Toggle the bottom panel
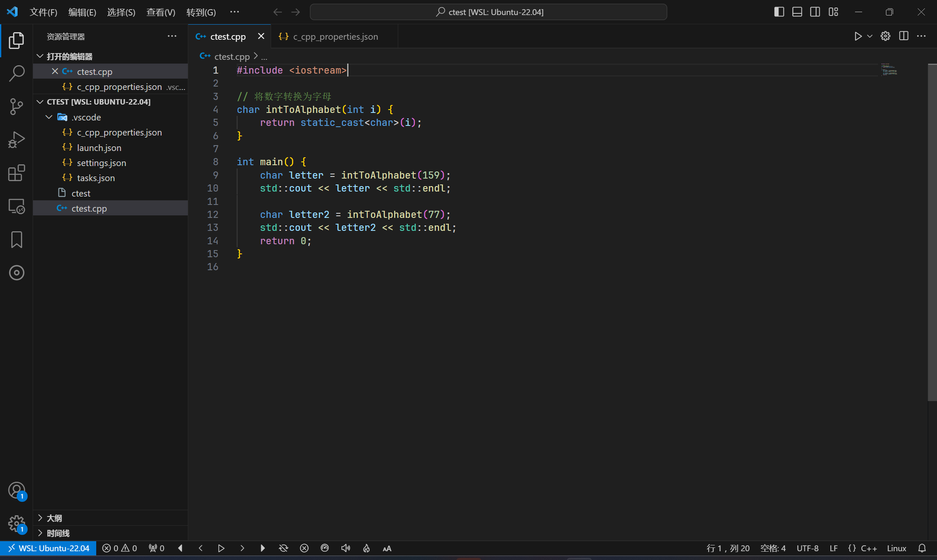The image size is (937, 560). [x=797, y=12]
